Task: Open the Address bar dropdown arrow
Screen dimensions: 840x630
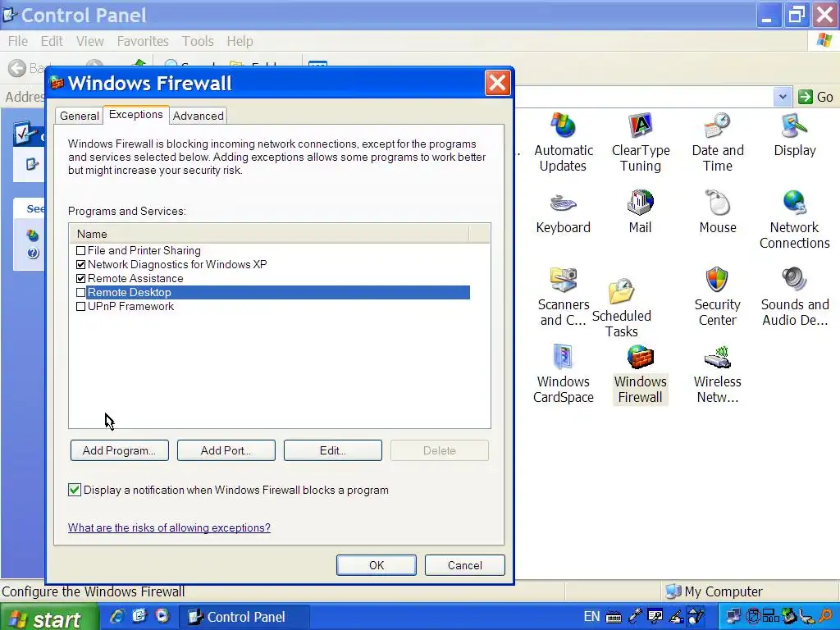Action: coord(782,97)
